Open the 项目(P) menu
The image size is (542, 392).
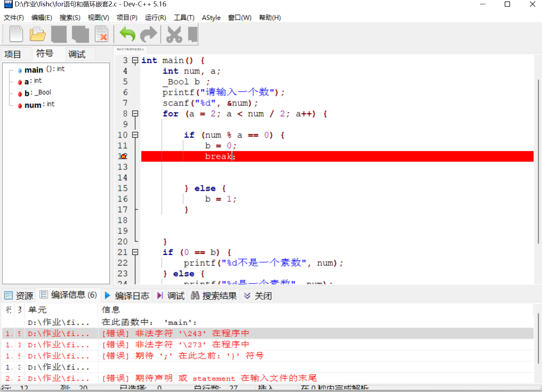pos(127,17)
